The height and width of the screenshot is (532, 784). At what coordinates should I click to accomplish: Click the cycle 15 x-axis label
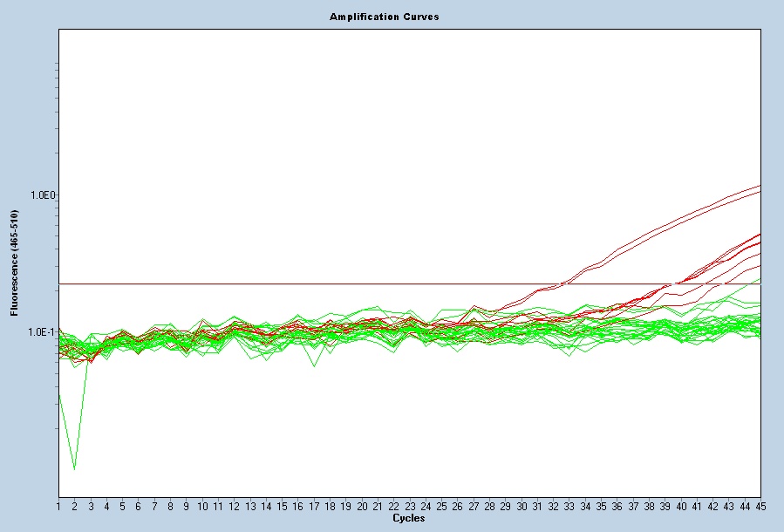click(x=282, y=507)
